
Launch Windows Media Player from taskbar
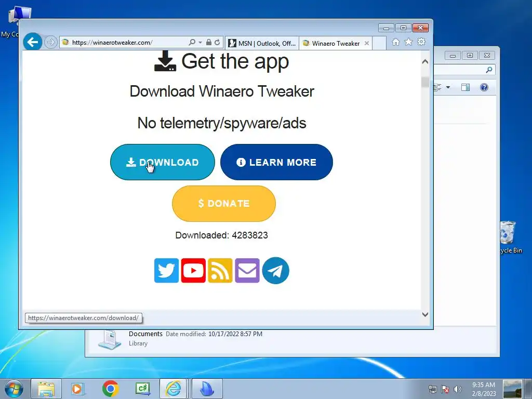point(78,389)
